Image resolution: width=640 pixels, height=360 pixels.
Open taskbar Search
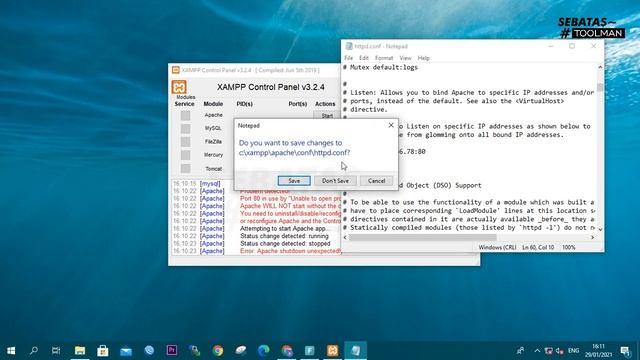[x=34, y=350]
